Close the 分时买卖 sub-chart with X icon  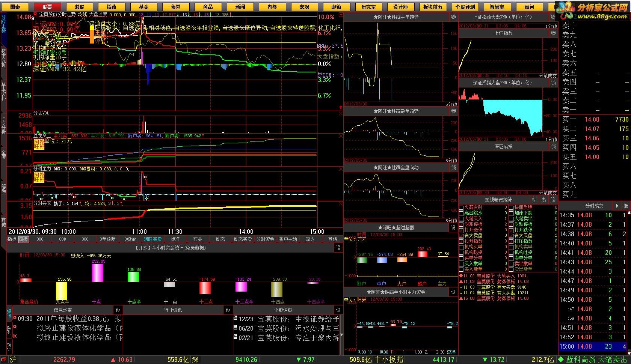click(341, 203)
